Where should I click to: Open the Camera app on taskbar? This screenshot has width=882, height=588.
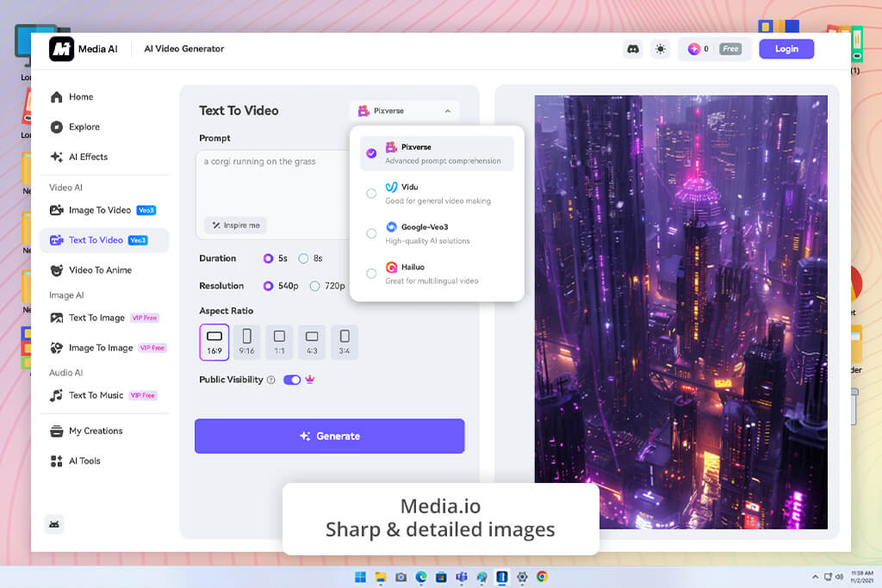tap(401, 577)
